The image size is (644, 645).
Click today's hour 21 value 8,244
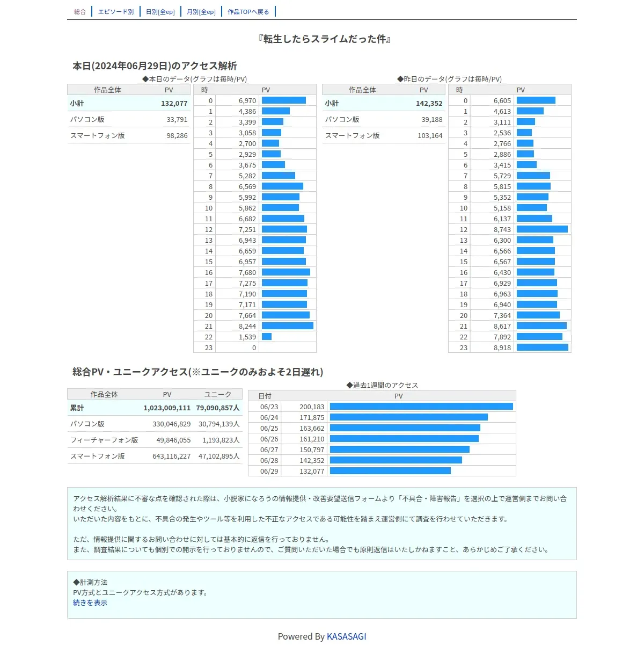coord(247,326)
